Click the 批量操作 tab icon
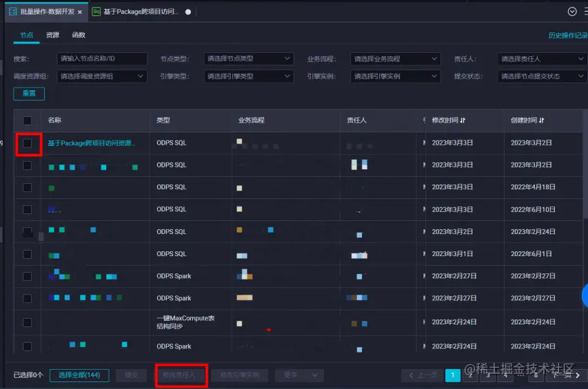 point(12,12)
